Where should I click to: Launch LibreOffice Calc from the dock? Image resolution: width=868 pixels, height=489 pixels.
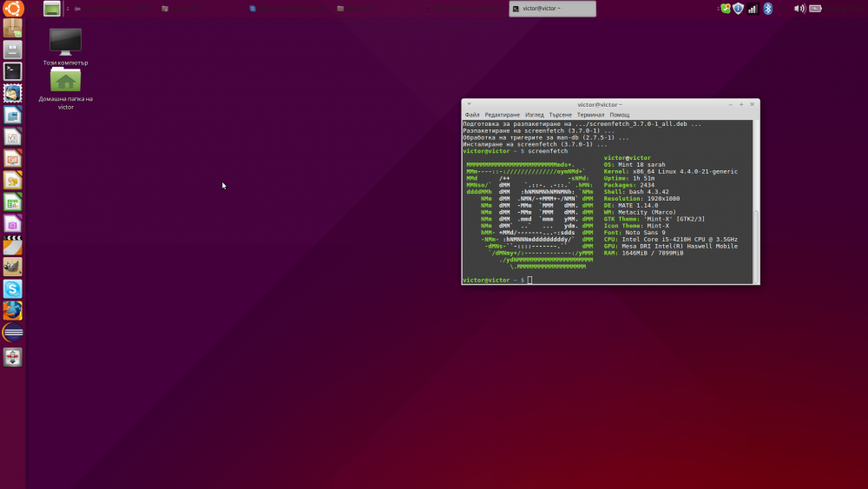pyautogui.click(x=13, y=202)
